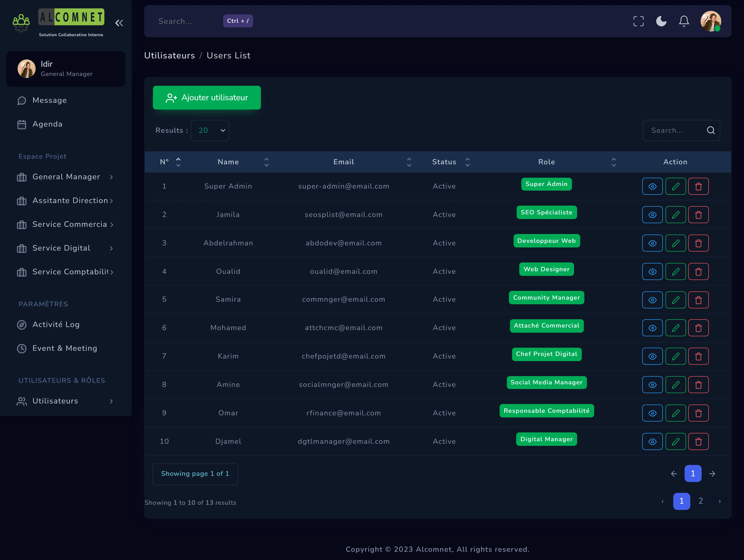Go to Activité Log in sidebar
The width and height of the screenshot is (744, 560).
click(x=56, y=325)
